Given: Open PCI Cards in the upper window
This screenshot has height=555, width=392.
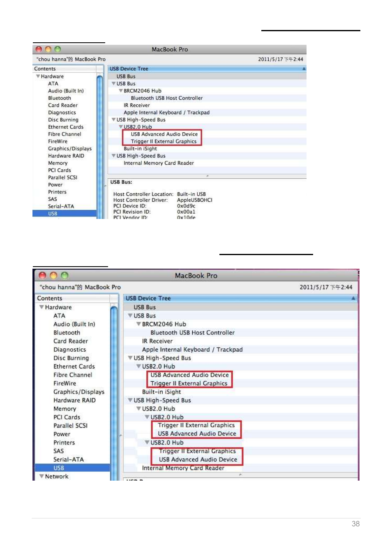Looking at the screenshot, I should (x=60, y=170).
